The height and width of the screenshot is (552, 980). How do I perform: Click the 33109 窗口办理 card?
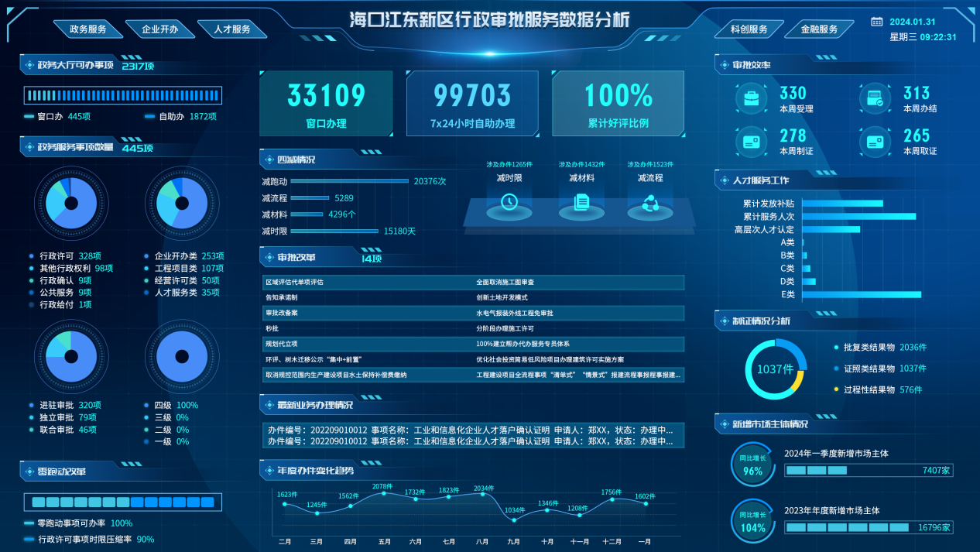click(x=326, y=103)
